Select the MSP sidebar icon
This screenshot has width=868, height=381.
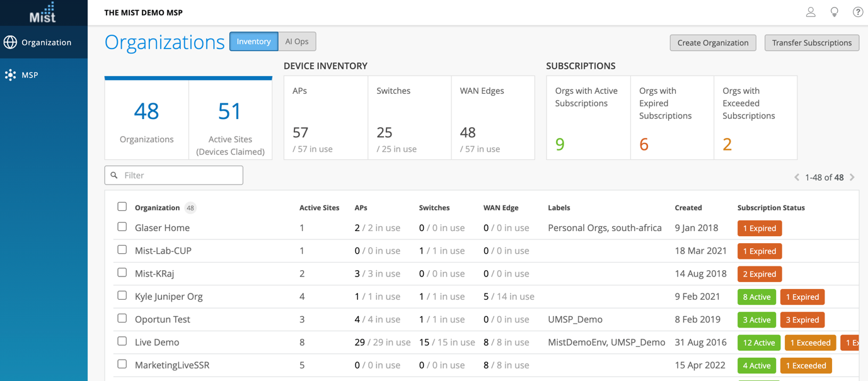(10, 75)
